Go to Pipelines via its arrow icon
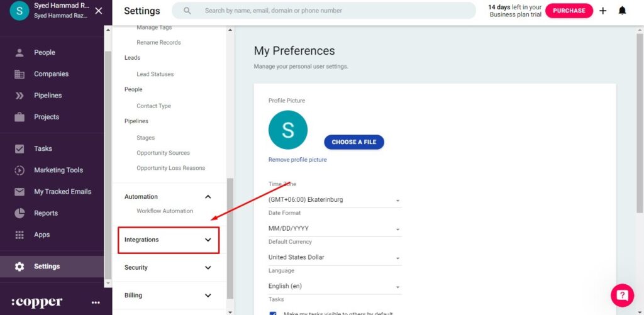644x315 pixels. 19,96
